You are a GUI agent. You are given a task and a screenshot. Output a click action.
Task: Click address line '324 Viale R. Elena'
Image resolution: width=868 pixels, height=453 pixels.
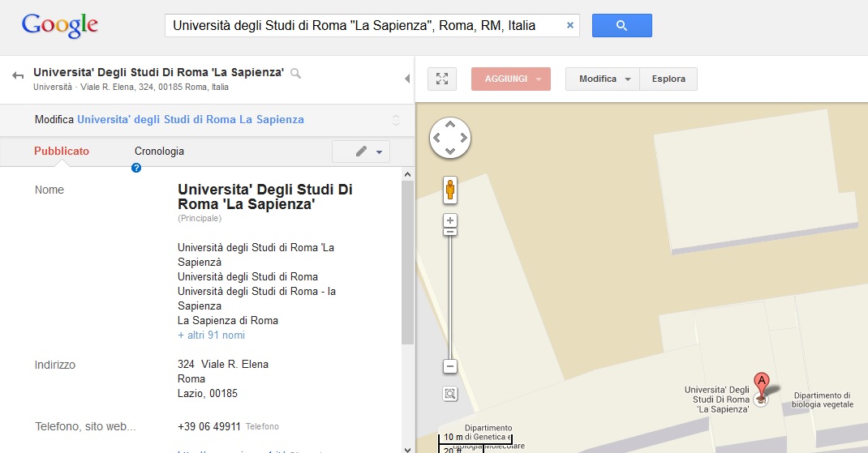click(223, 365)
